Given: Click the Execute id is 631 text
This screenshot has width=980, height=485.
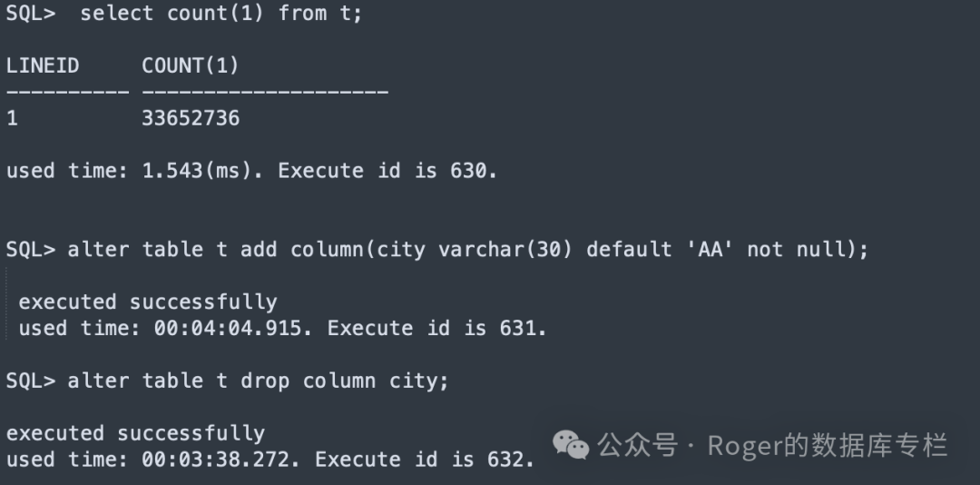Looking at the screenshot, I should [x=436, y=329].
